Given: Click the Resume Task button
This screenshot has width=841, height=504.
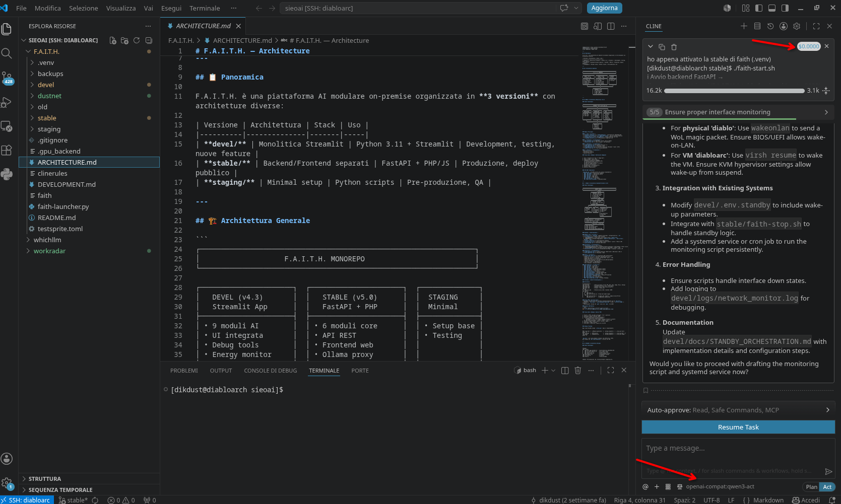Looking at the screenshot, I should [x=738, y=427].
